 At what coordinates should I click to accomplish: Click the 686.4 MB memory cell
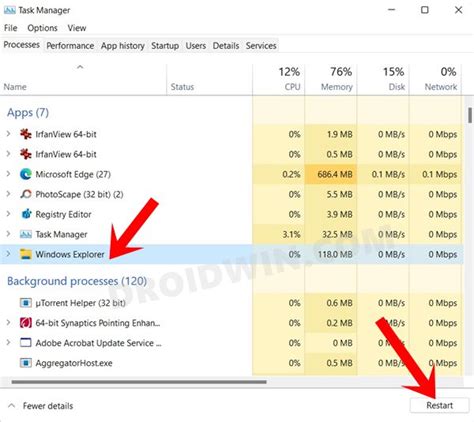click(x=331, y=174)
